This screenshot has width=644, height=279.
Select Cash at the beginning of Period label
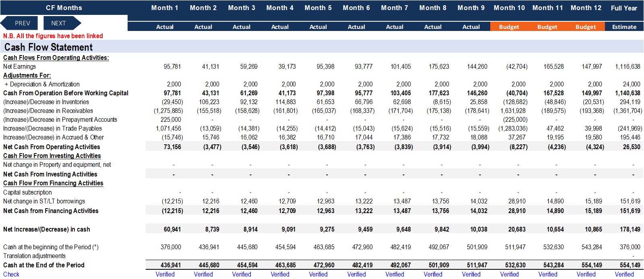point(51,247)
